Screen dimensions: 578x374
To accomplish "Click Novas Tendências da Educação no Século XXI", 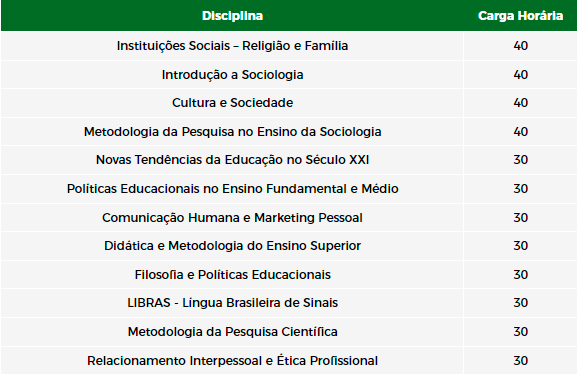I will click(232, 160).
